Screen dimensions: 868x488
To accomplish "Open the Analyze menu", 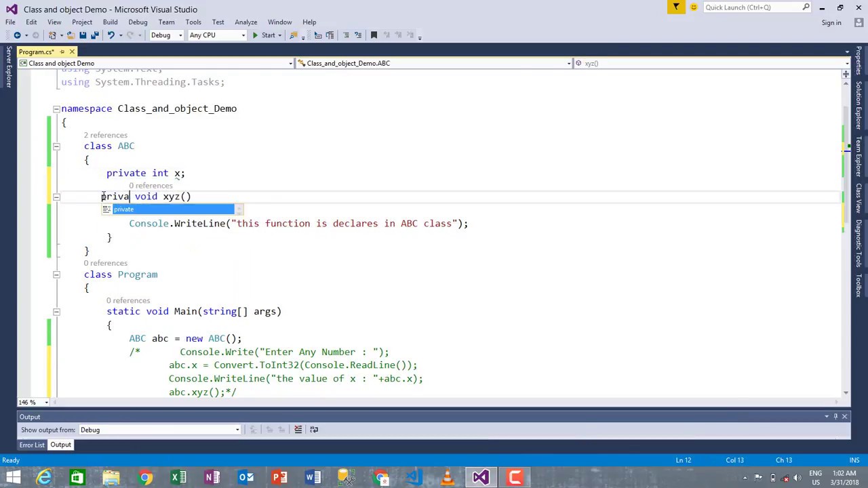I will click(245, 22).
